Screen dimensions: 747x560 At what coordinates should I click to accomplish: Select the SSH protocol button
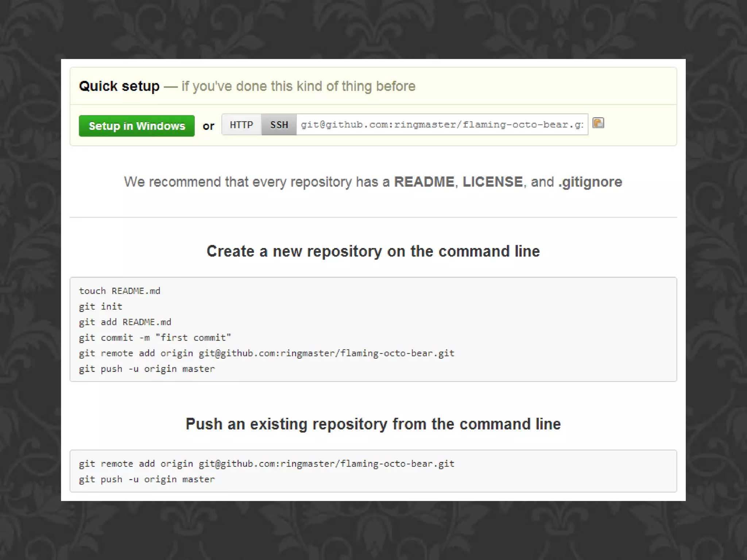(x=279, y=125)
